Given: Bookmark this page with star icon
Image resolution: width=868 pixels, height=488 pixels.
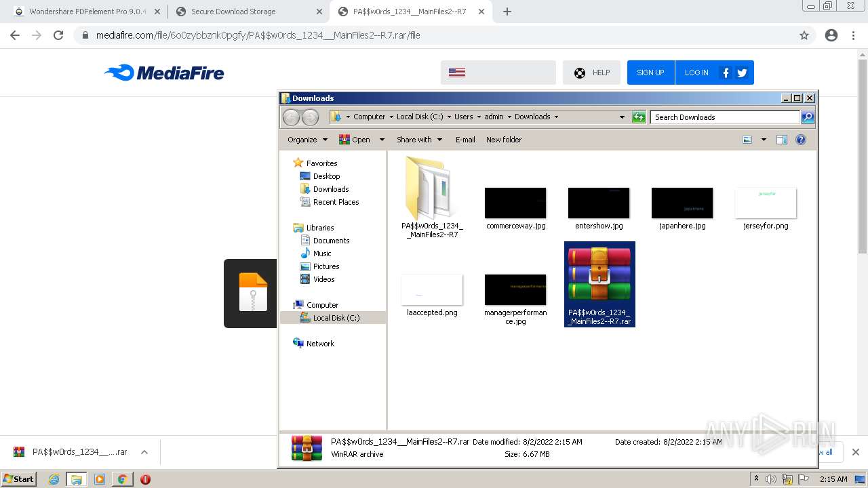Looking at the screenshot, I should (804, 35).
